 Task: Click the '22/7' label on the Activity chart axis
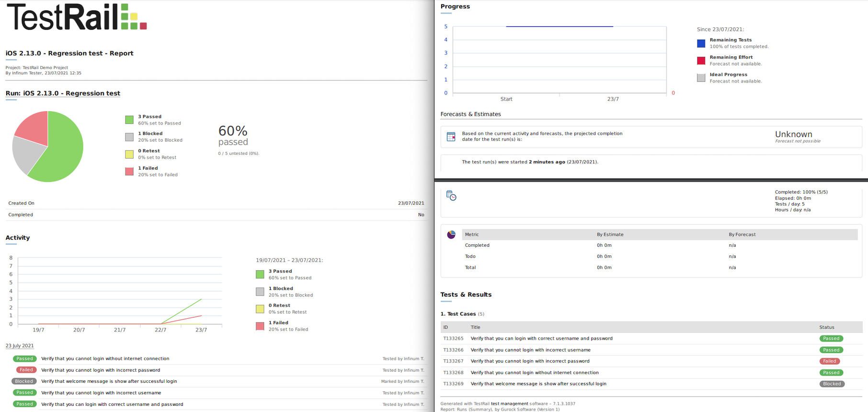pyautogui.click(x=160, y=330)
